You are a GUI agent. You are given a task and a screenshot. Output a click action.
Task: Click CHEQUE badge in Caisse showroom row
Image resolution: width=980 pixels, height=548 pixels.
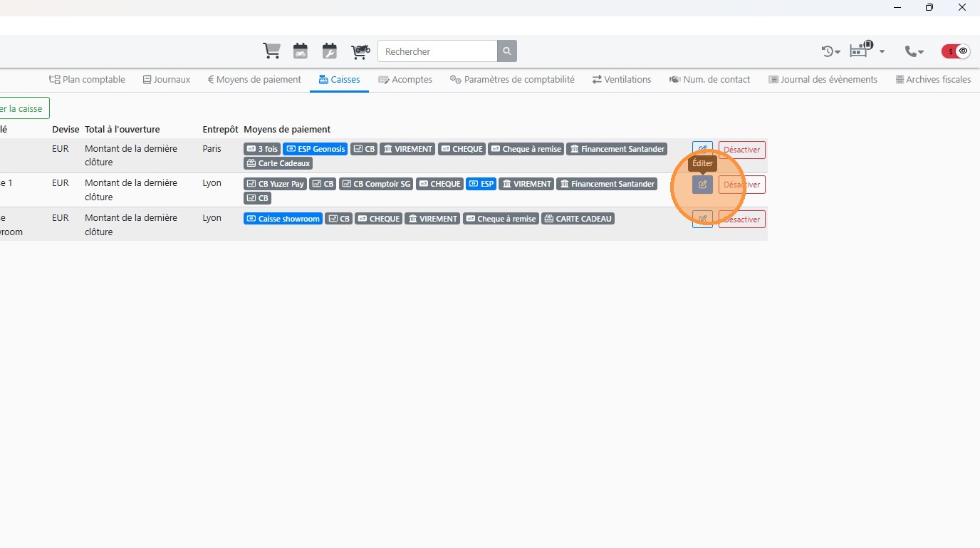[379, 219]
